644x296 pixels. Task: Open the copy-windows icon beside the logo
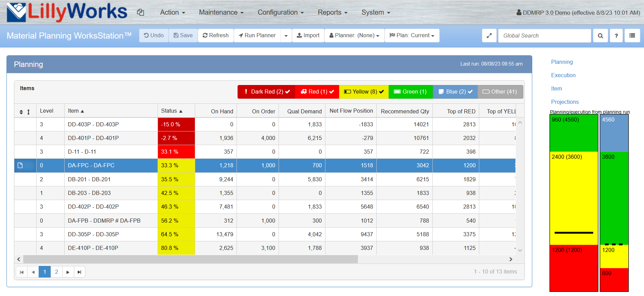[140, 12]
